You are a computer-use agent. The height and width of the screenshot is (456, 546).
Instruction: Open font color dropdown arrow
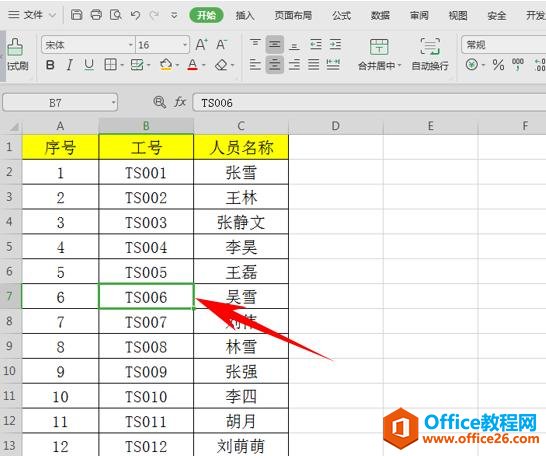[x=204, y=65]
